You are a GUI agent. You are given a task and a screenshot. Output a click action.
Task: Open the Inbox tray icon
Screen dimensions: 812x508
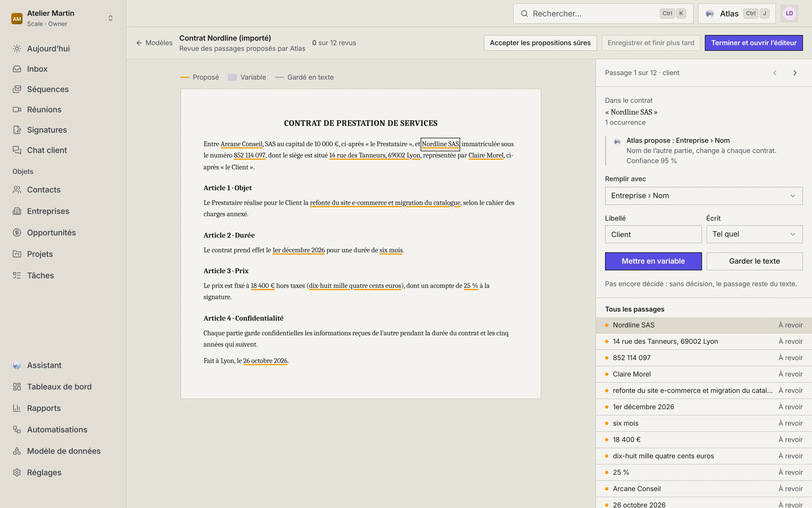pyautogui.click(x=17, y=69)
